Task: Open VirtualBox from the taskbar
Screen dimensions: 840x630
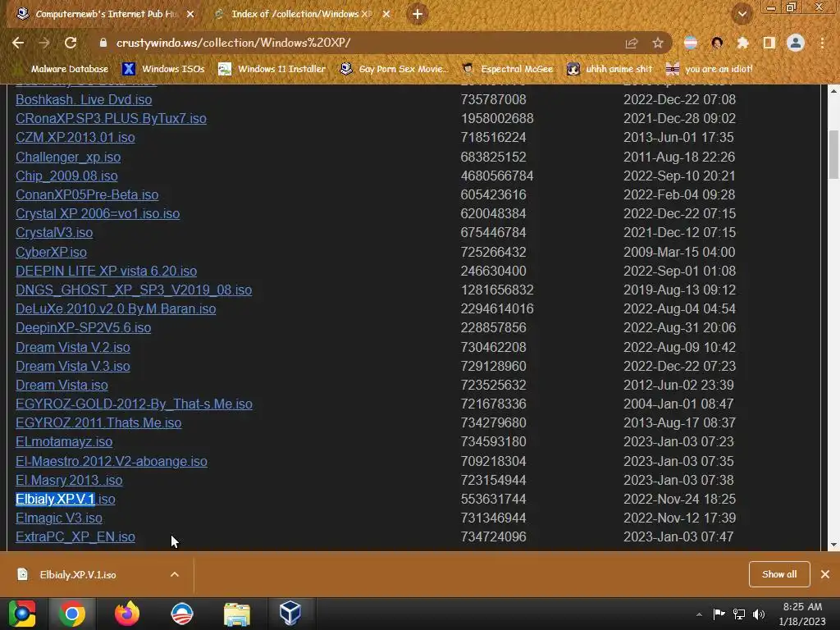Action: click(x=290, y=614)
